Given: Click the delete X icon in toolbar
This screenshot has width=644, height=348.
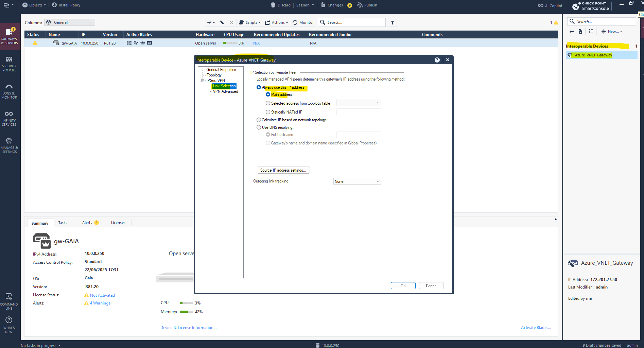Looking at the screenshot, I should pyautogui.click(x=231, y=22).
